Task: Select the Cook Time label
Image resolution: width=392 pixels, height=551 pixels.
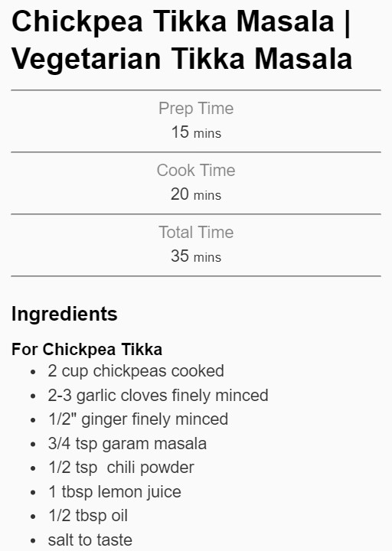Action: coord(196,171)
